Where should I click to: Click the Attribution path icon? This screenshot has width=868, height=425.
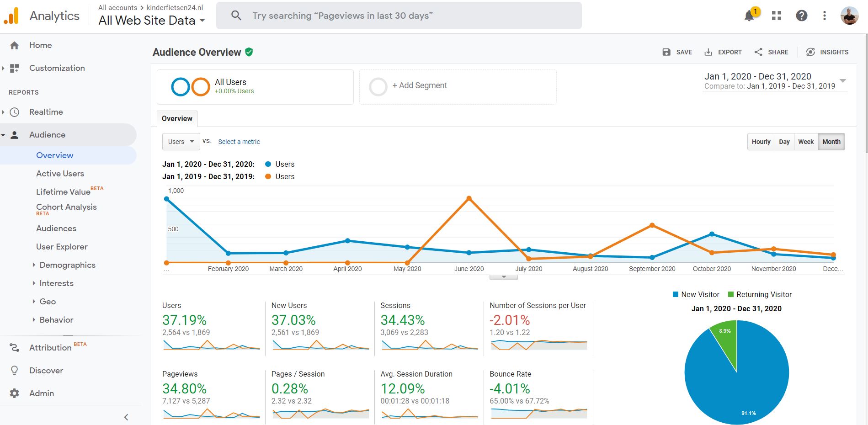[15, 348]
